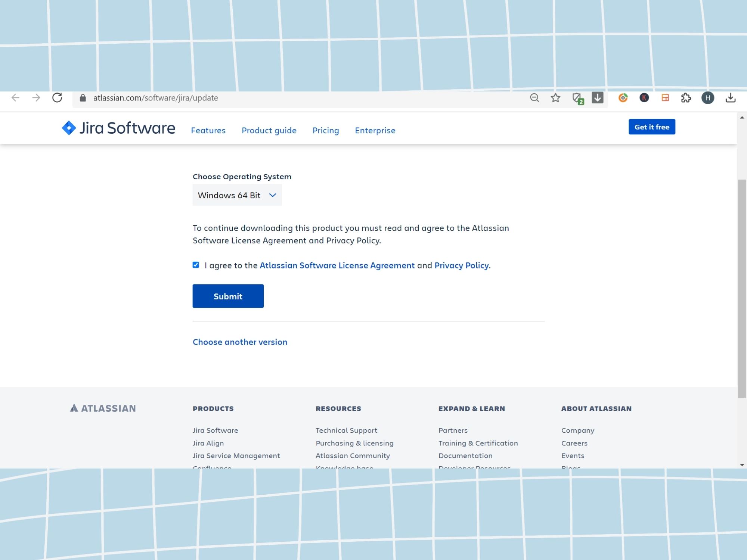Open Documentation footer link
This screenshot has width=747, height=560.
point(466,455)
